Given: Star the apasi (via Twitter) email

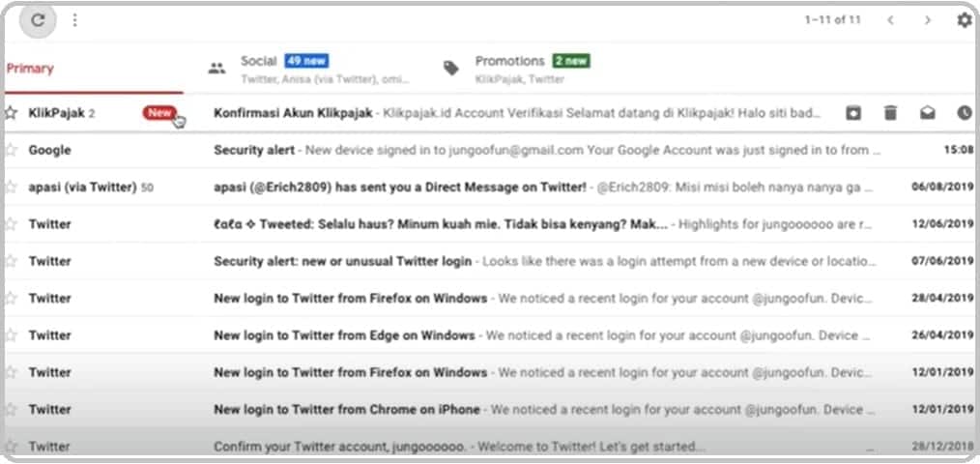Looking at the screenshot, I should (11, 187).
